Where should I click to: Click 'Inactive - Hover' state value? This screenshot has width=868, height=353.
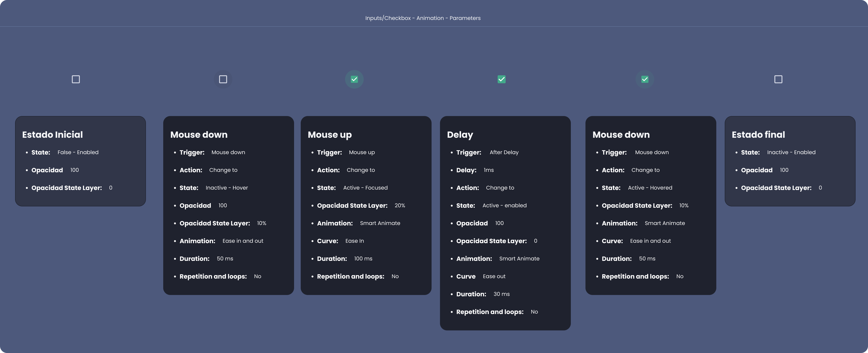click(227, 188)
